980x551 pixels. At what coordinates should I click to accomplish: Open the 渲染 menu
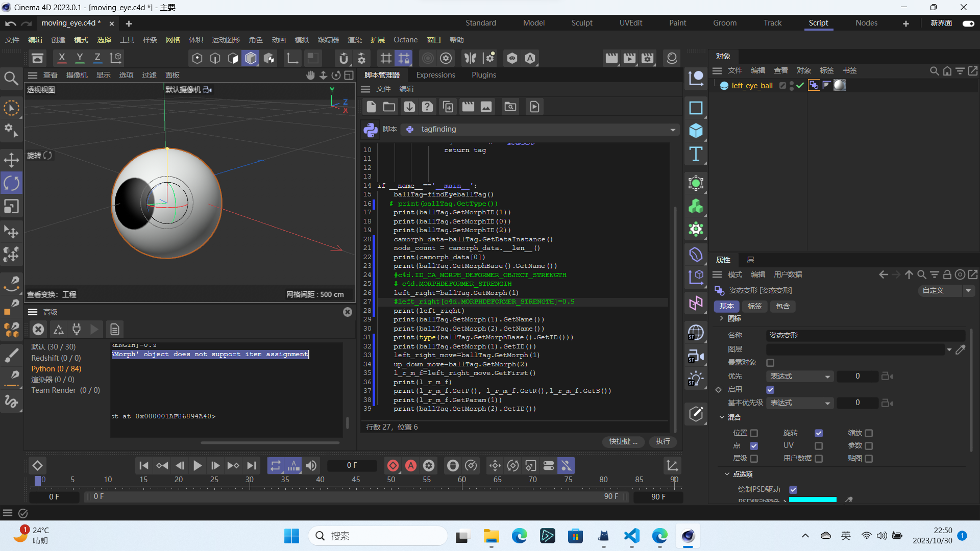(x=354, y=40)
